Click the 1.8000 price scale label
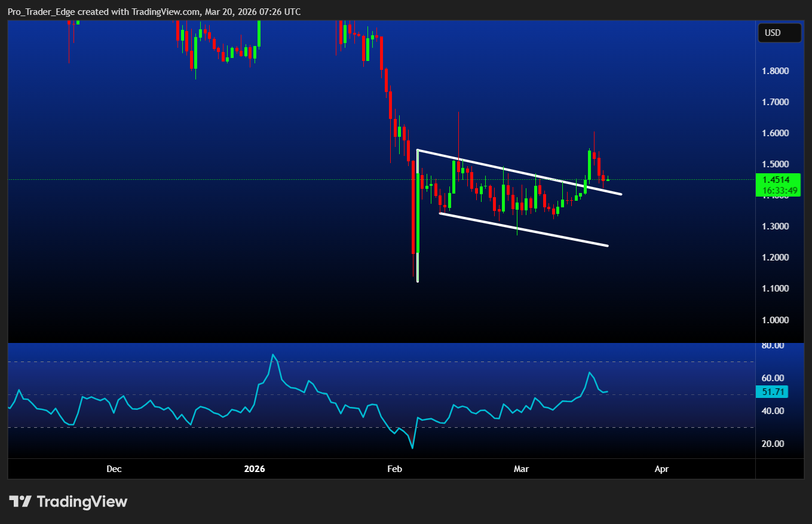Screen dimensions: 812x524 775,71
